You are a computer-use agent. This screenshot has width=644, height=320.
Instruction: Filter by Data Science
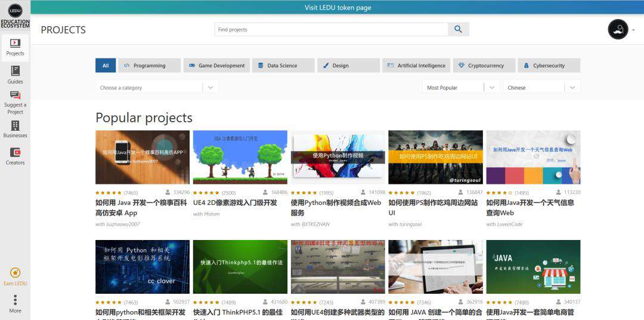click(283, 66)
